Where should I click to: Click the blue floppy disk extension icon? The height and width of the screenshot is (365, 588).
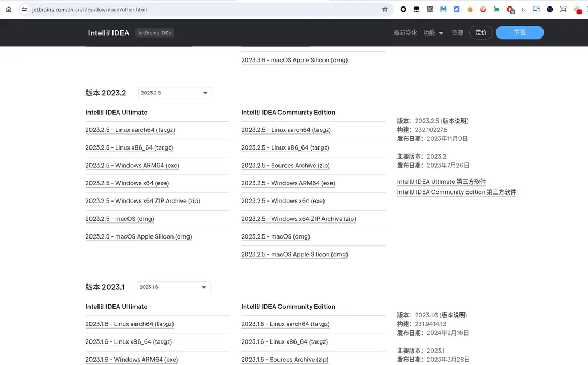coord(443,9)
